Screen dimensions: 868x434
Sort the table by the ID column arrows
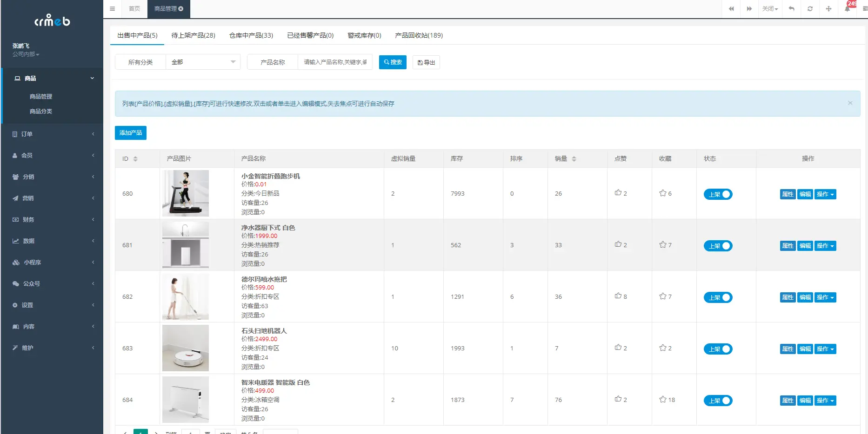tap(135, 159)
